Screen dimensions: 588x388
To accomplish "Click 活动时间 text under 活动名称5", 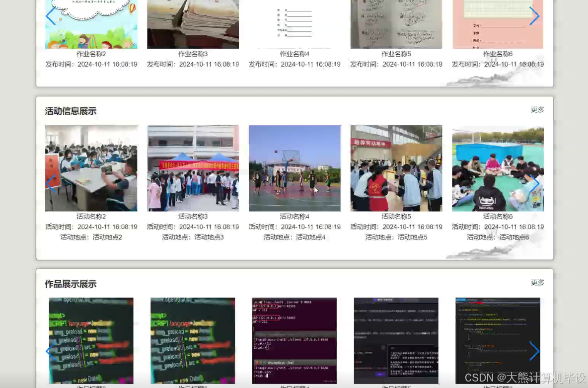I will coord(396,227).
